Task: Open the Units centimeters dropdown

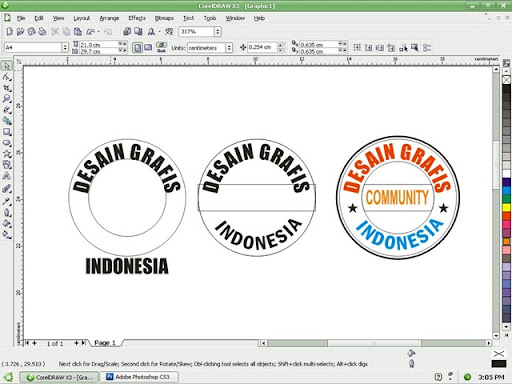Action: pos(229,48)
